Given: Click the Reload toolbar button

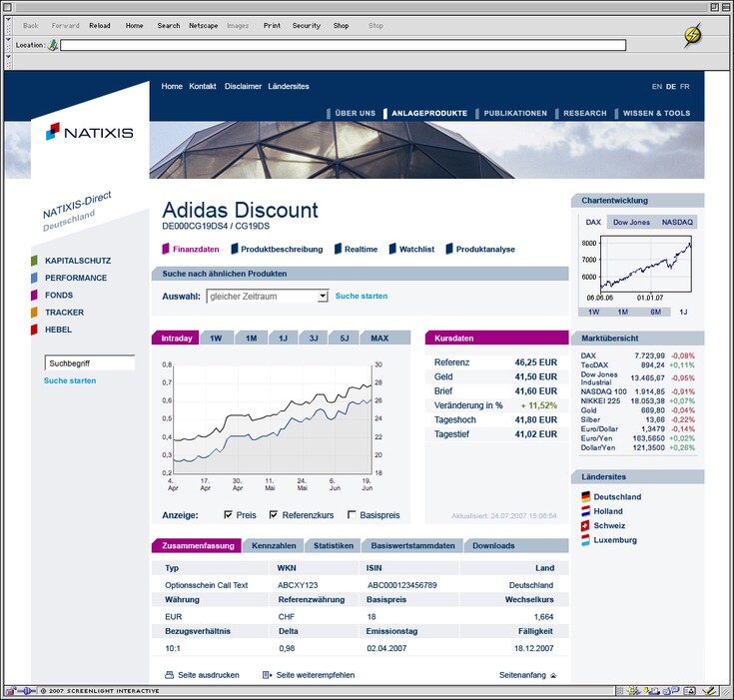Looking at the screenshot, I should [100, 26].
